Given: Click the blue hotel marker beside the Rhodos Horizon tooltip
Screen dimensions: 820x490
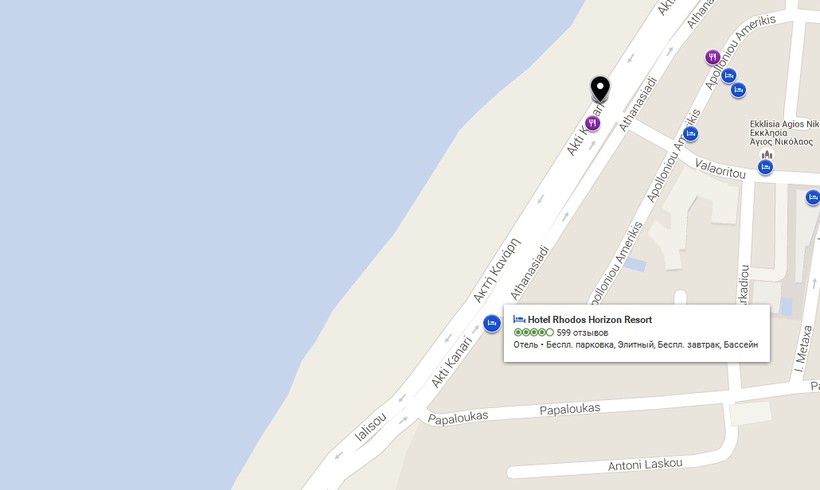Looking at the screenshot, I should [492, 323].
